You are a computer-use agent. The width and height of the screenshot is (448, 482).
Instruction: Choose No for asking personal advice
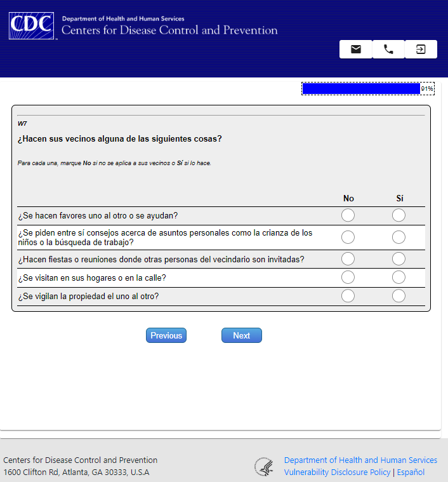pos(348,238)
